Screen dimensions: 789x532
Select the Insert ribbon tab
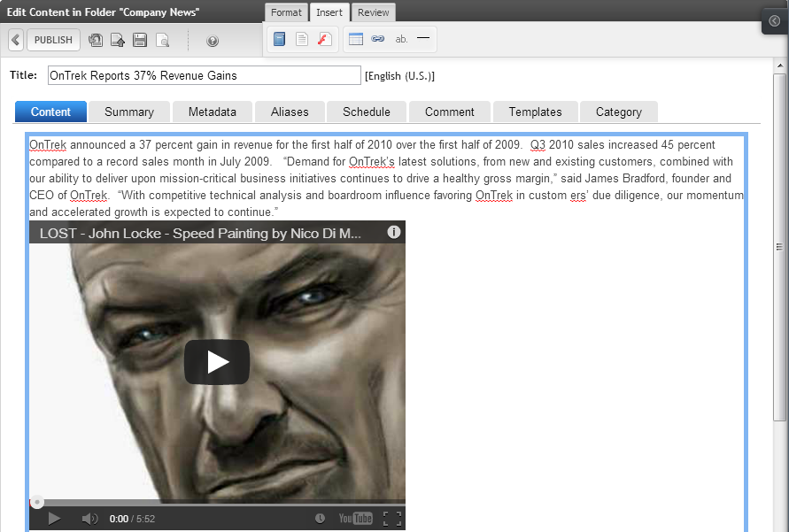point(329,12)
